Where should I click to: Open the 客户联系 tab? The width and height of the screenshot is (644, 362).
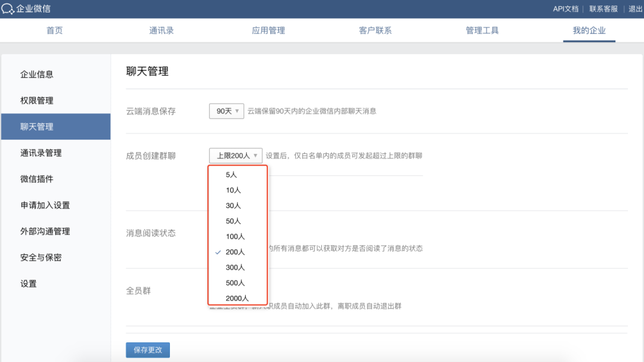point(375,30)
